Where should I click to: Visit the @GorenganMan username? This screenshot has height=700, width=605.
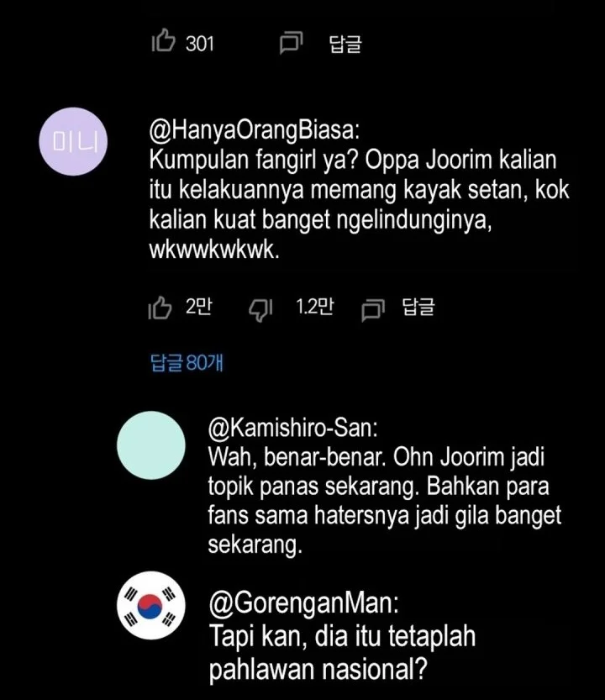tap(303, 603)
